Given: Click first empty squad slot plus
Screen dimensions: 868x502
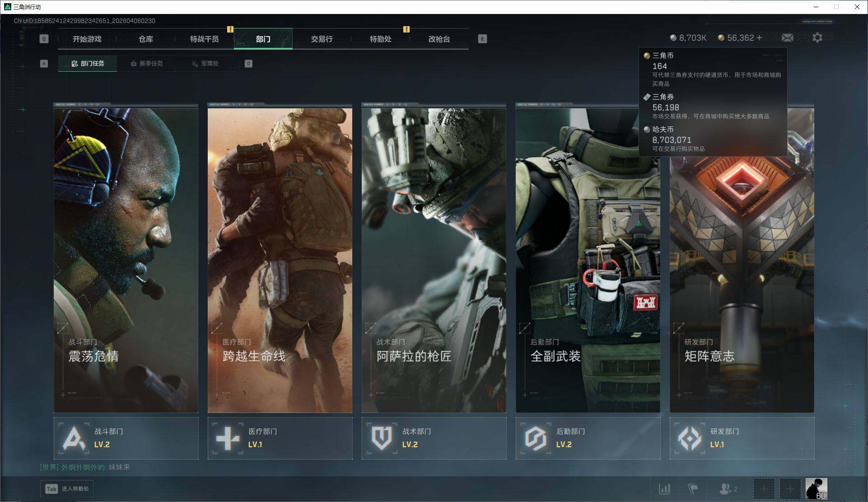Looking at the screenshot, I should [764, 489].
